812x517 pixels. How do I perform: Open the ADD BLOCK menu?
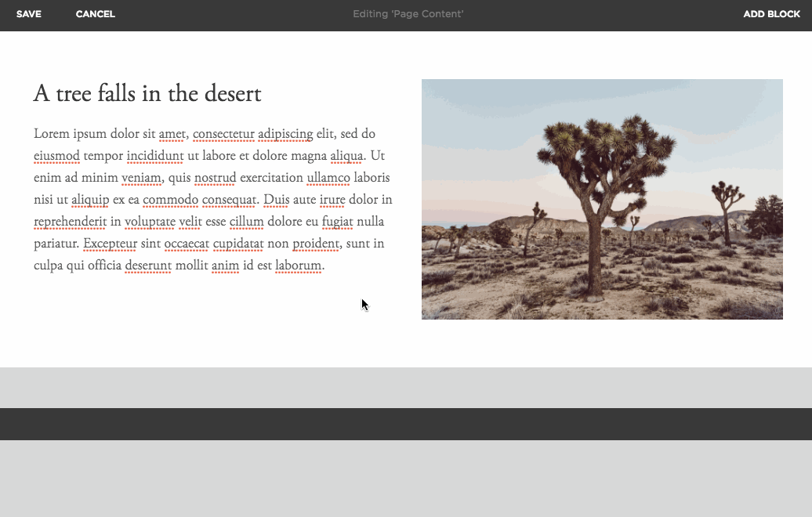pos(771,14)
